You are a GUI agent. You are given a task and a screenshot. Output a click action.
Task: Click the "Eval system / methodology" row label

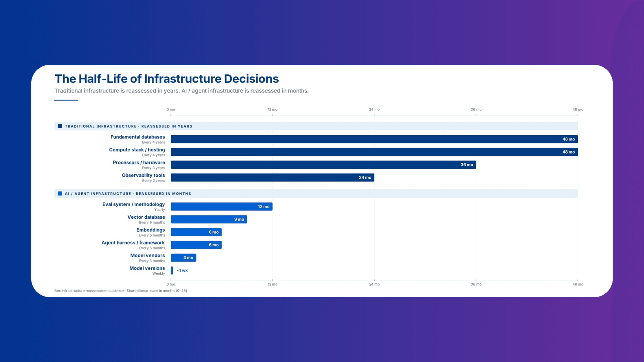133,204
